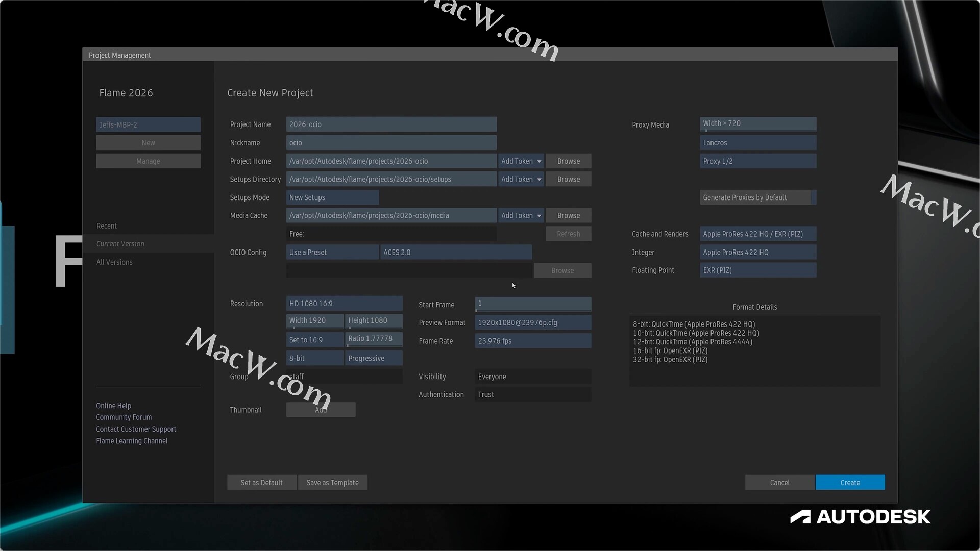Click the Manage button in sidebar
980x551 pixels.
(x=148, y=161)
